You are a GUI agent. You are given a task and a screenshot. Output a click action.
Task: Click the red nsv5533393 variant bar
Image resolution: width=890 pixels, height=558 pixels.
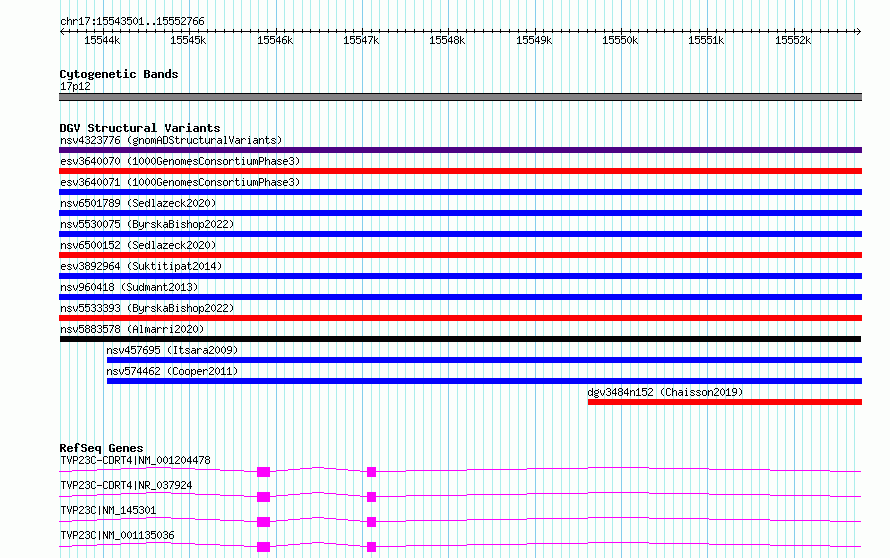pyautogui.click(x=460, y=318)
